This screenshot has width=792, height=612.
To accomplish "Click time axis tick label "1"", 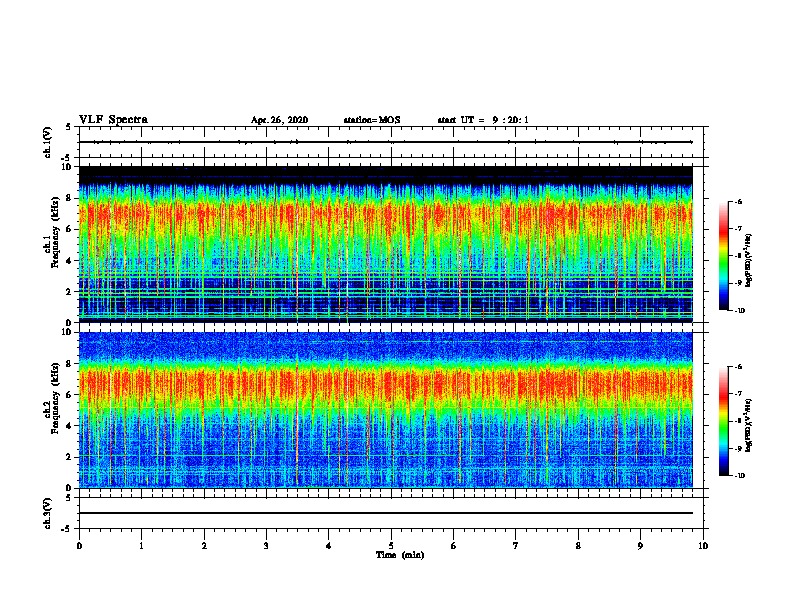I will [x=141, y=546].
